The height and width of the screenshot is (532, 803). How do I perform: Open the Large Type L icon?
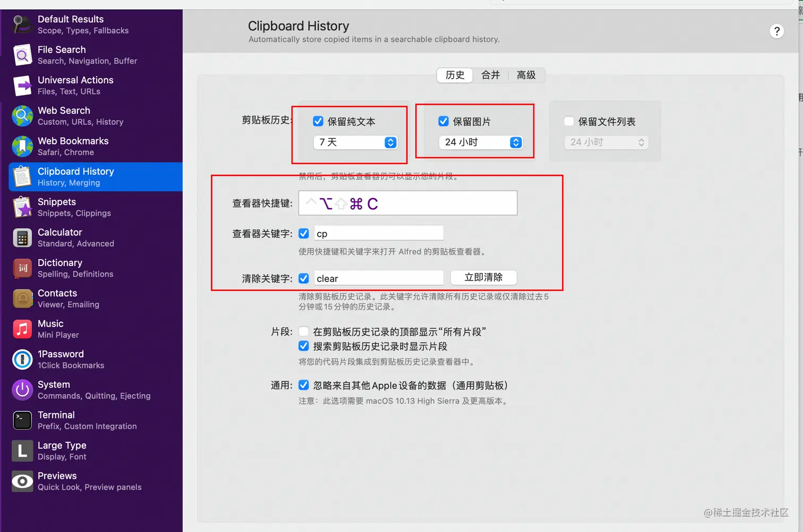tap(22, 451)
